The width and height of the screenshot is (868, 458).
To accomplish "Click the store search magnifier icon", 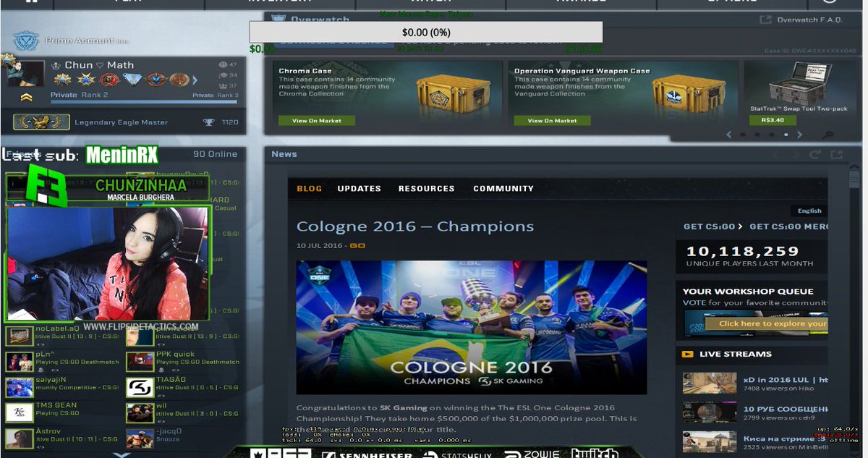I will (x=829, y=135).
